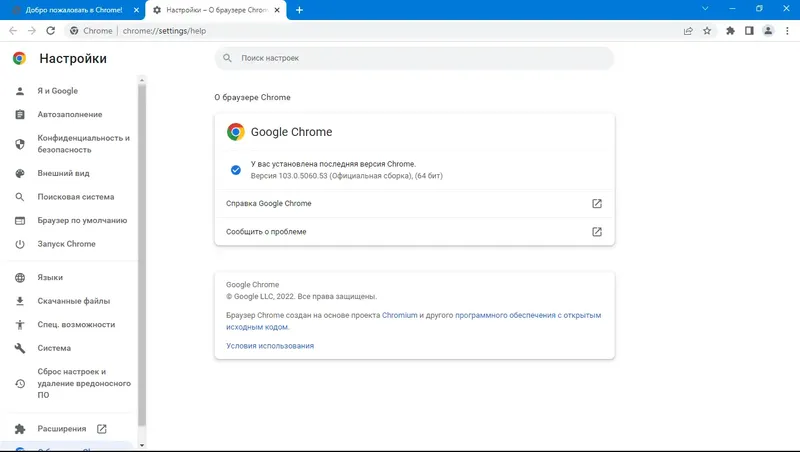Viewport: 800px width, 452px height.
Task: Click the sidebar vertical scrollbar thumb
Action: pos(142,255)
